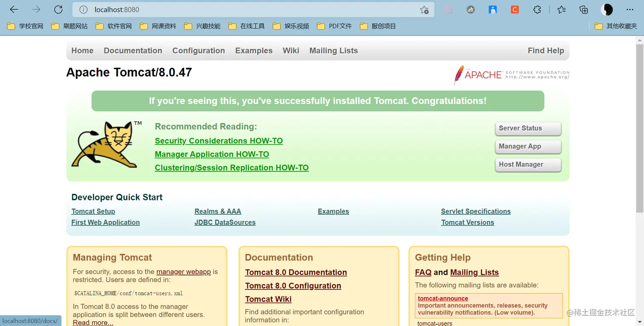644x326 pixels.
Task: Open Manager Application HOW-TO link
Action: pos(212,154)
